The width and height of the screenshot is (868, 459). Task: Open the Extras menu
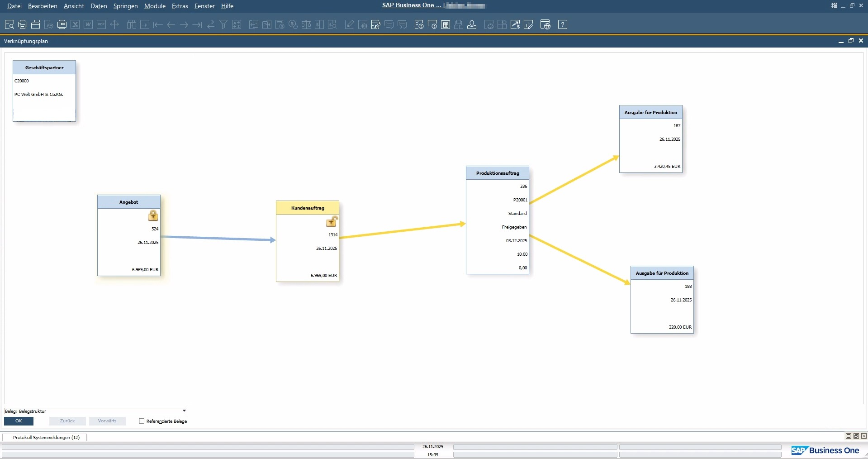pyautogui.click(x=180, y=6)
